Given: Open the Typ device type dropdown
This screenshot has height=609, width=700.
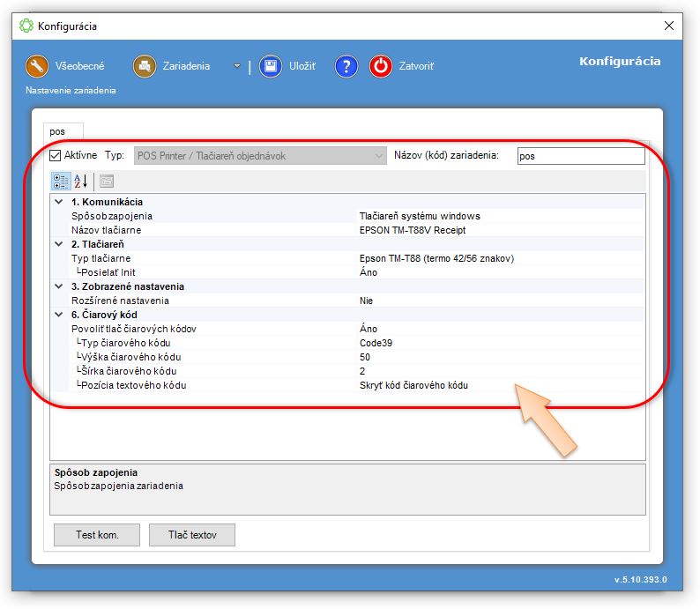Looking at the screenshot, I should [379, 156].
